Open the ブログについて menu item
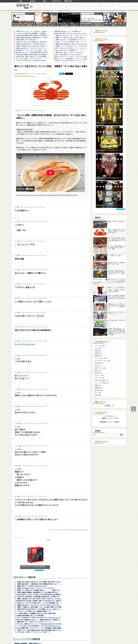The height and width of the screenshot is (644, 138). [56, 1]
